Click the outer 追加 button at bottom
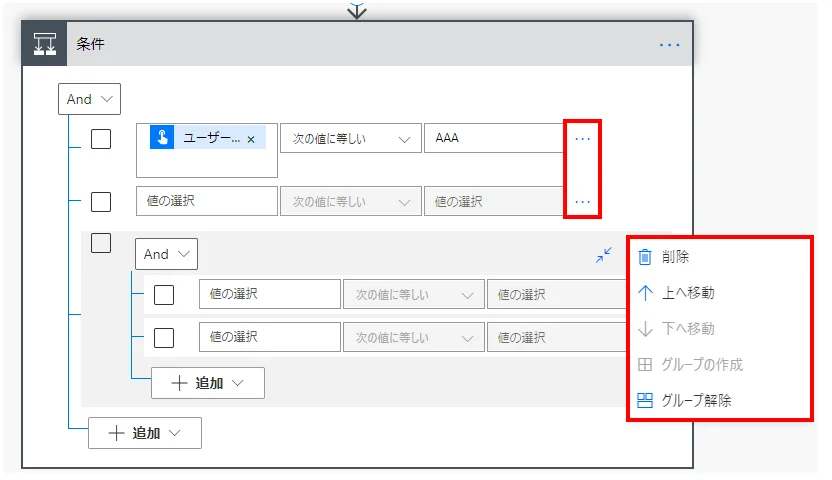Screen dimensions: 832x480 point(144,433)
